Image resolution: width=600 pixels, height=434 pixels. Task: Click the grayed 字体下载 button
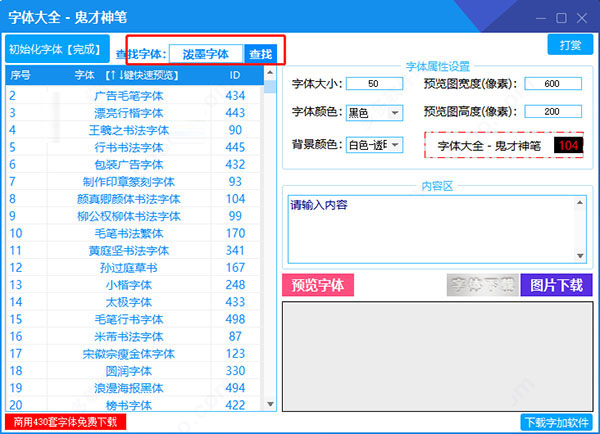[x=482, y=285]
